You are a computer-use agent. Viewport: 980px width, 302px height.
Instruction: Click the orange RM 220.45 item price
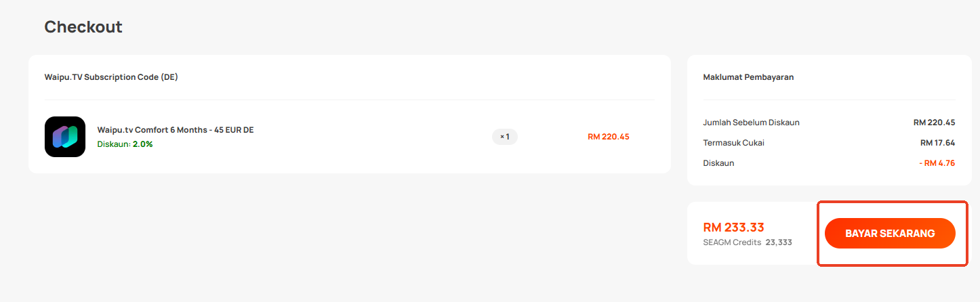[x=609, y=137]
